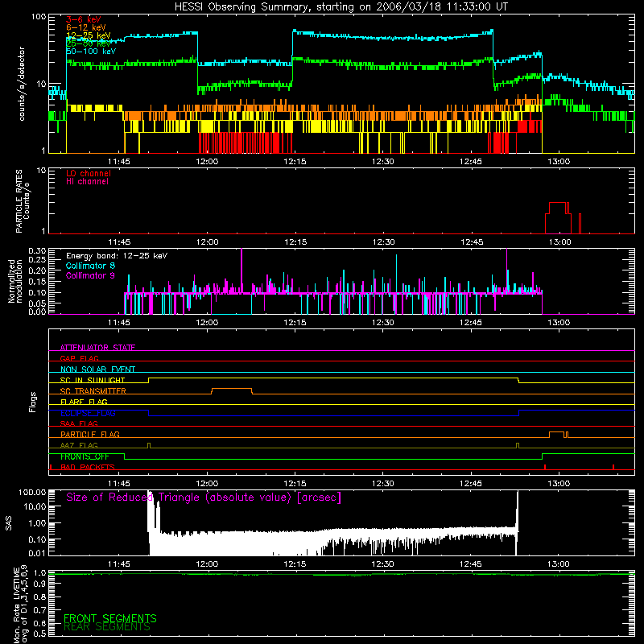Click 12:45 on the modulation panel axis
Screen dimensions: 644x644
point(471,323)
